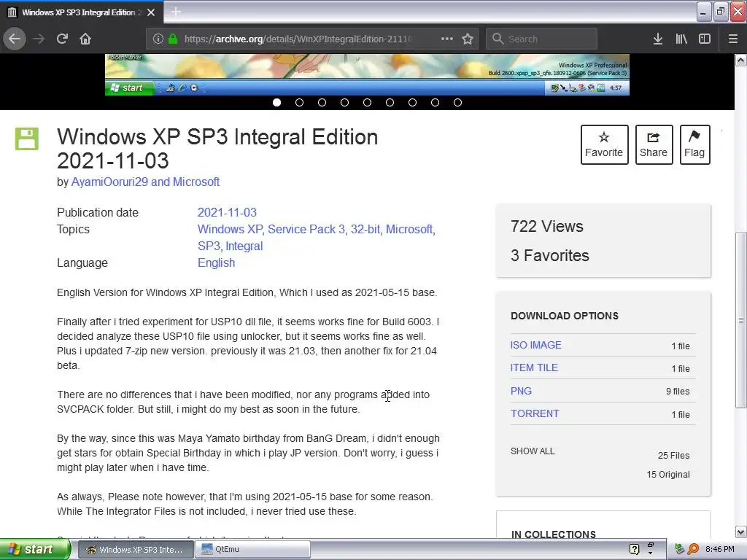Click in the browser Search box

coord(541,39)
